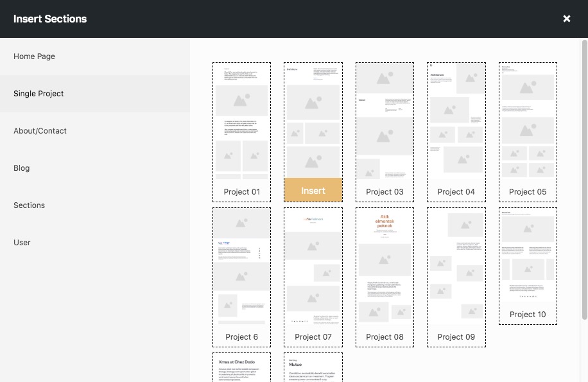This screenshot has height=382, width=588.
Task: Open the Home Page category
Action: point(95,56)
